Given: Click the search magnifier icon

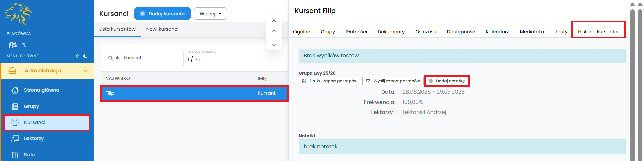Looking at the screenshot, I should pyautogui.click(x=110, y=58).
